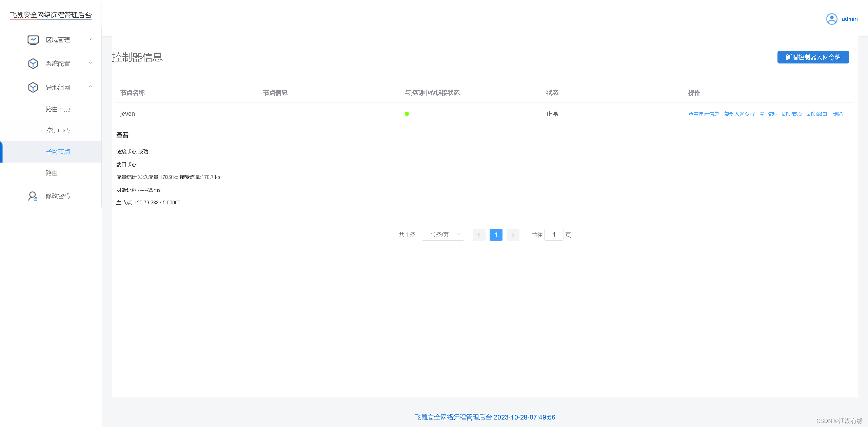Viewport: 868px width, 427px height.
Task: Go to the previous page arrow
Action: coord(479,235)
